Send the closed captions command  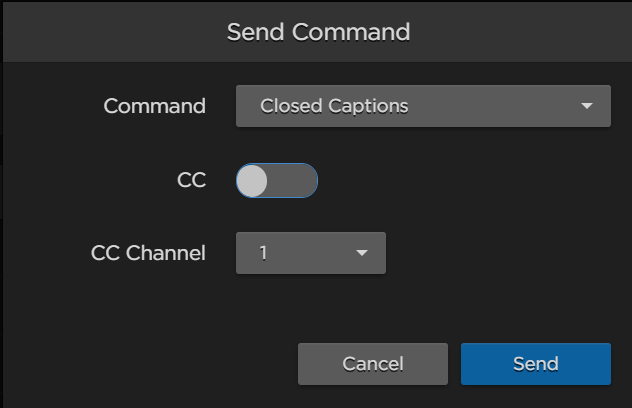[535, 364]
